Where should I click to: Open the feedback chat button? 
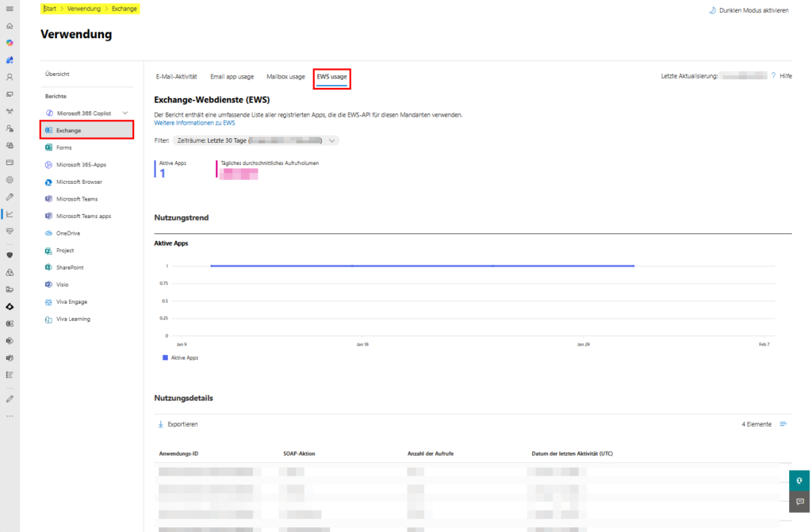799,502
